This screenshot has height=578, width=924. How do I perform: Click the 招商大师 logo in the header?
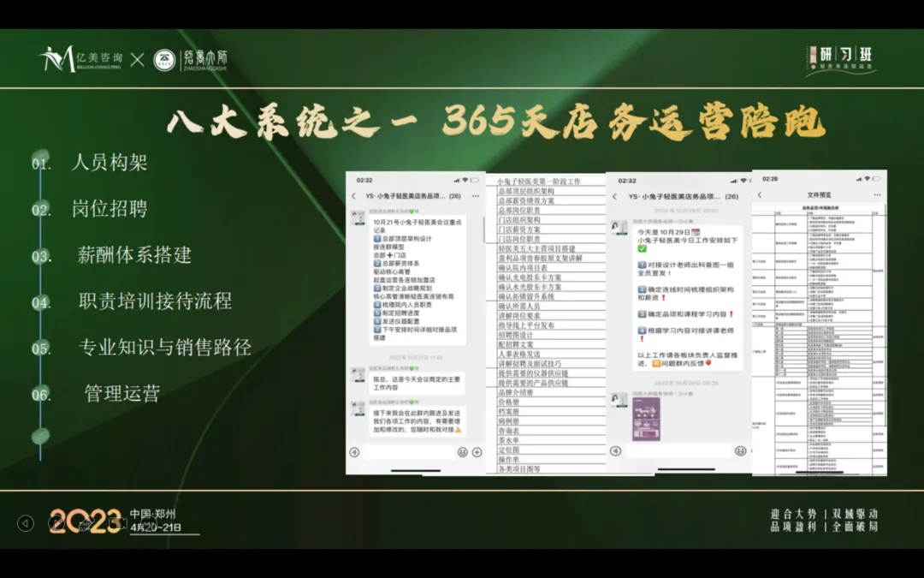(x=190, y=60)
